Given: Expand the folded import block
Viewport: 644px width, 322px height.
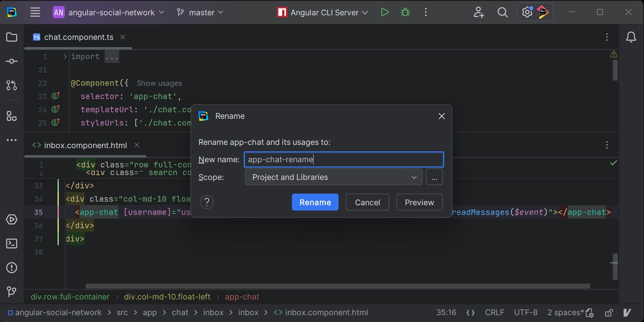Looking at the screenshot, I should 65,57.
